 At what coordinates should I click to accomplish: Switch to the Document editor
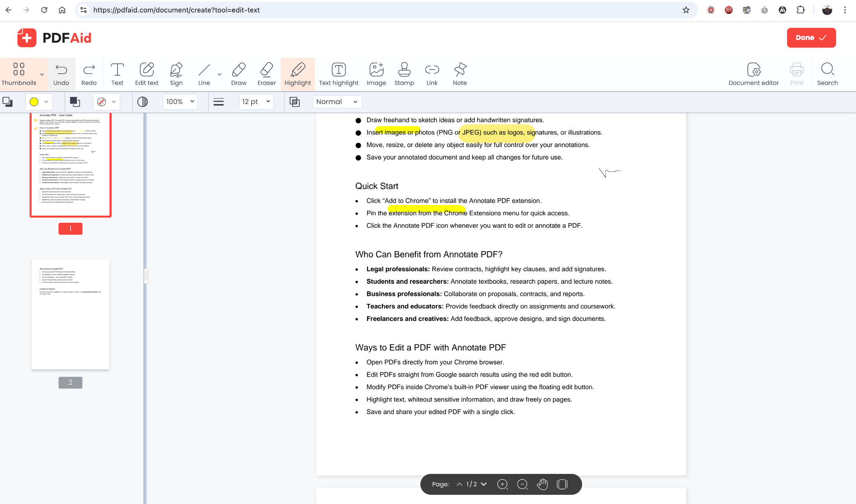(x=753, y=74)
